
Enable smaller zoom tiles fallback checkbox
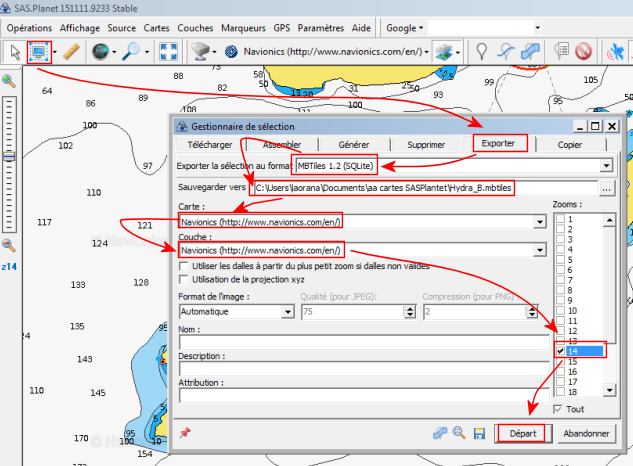click(x=184, y=266)
